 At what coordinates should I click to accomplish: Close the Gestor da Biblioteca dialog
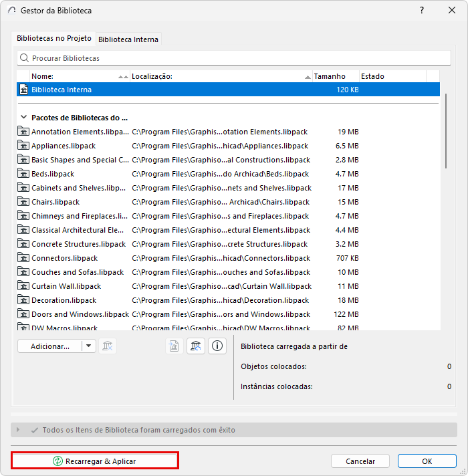(x=451, y=10)
